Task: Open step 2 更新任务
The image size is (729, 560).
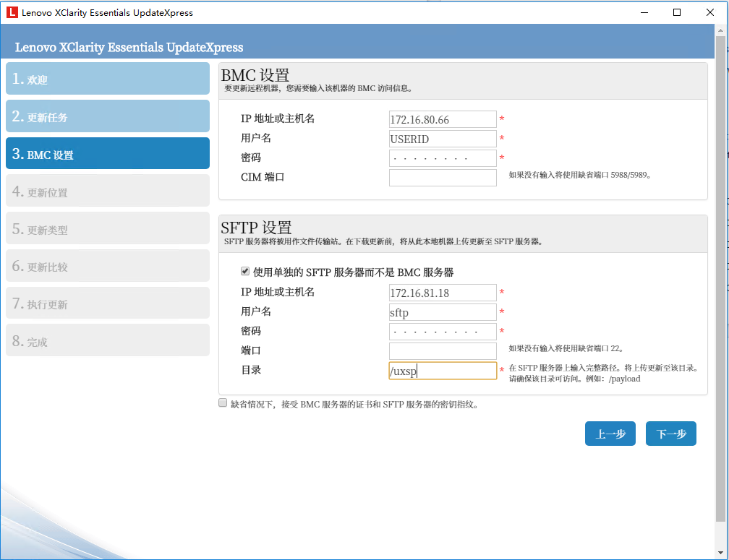Action: pos(107,116)
